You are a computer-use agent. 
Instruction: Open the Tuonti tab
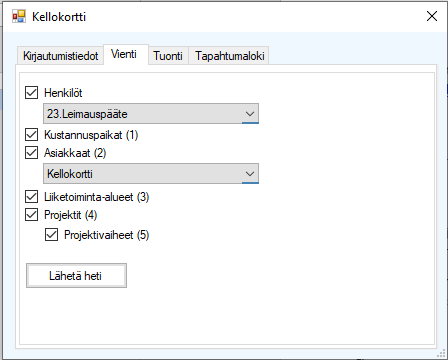pos(168,56)
